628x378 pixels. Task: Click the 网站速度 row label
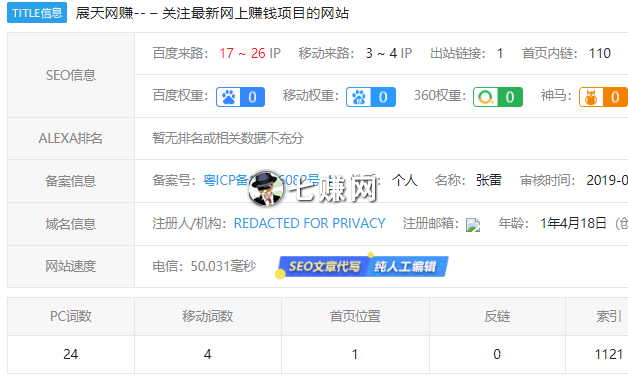tap(70, 266)
